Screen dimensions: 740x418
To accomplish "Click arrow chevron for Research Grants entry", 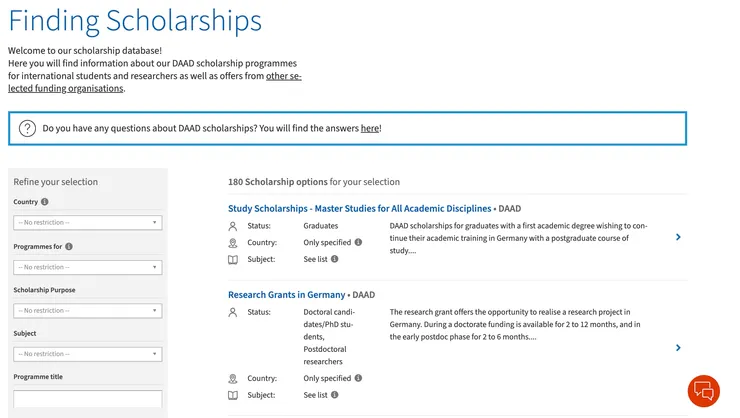I will coord(678,348).
